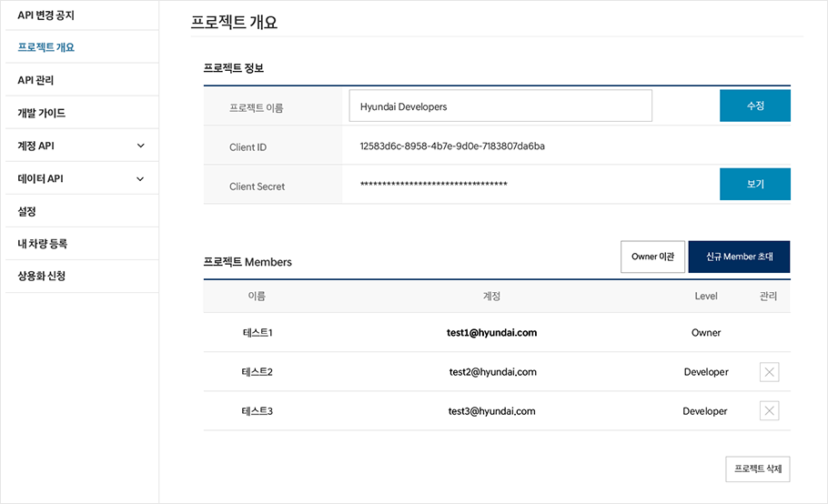Click the 프로젝트 이름 label
The image size is (828, 504).
click(x=256, y=108)
